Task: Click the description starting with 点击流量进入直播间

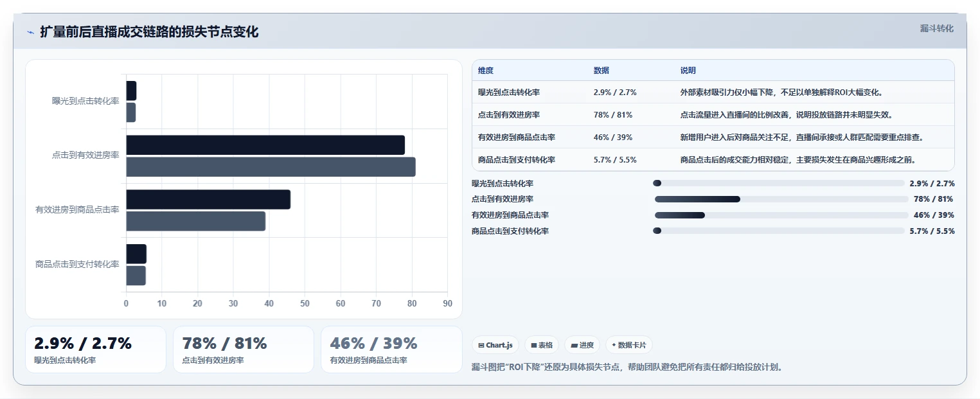Action: 787,115
